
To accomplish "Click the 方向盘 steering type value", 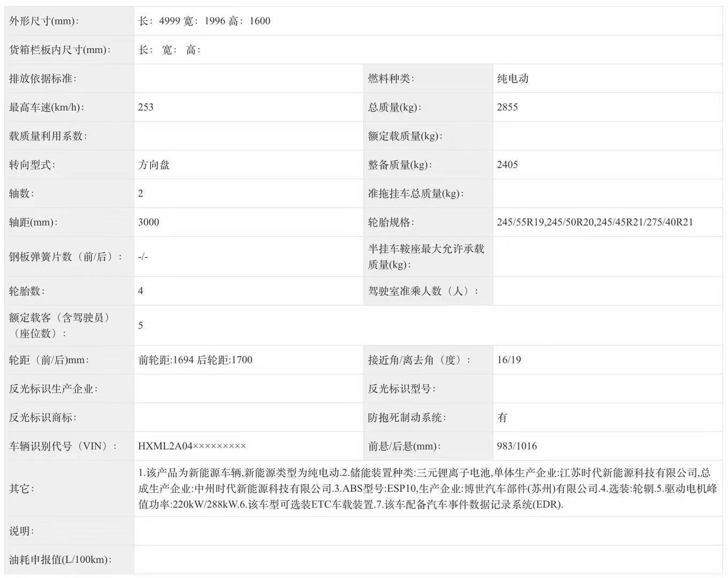I will 153,164.
